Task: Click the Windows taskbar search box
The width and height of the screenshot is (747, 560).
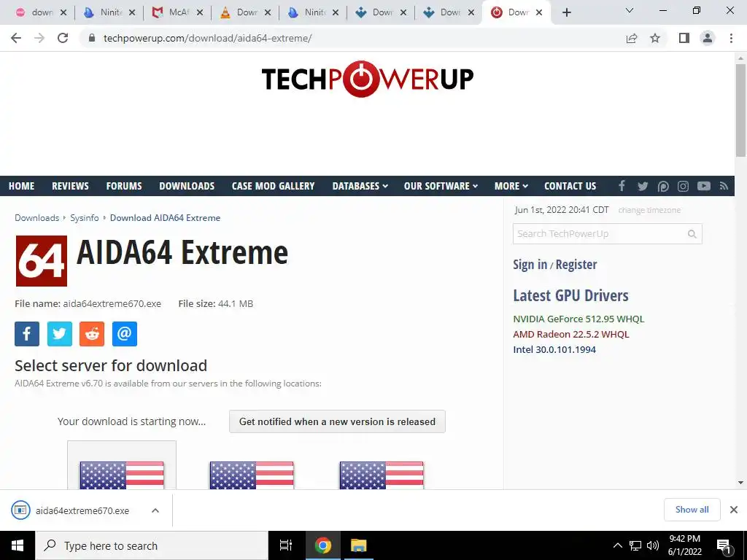Action: click(152, 545)
